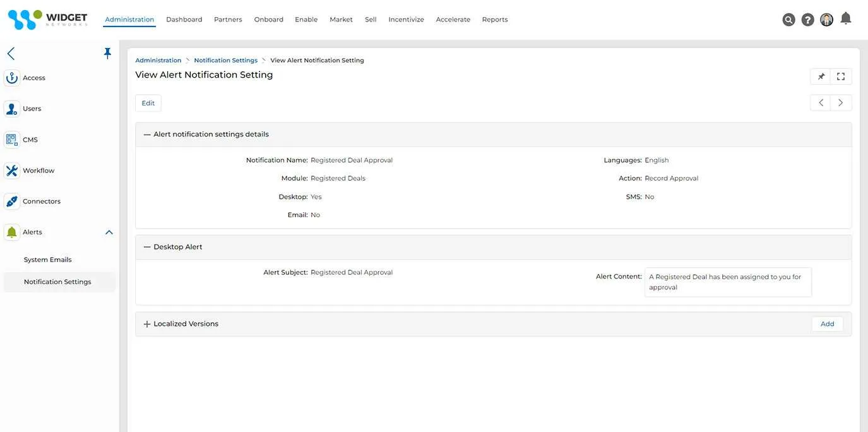Go to previous record arrow
Image resolution: width=868 pixels, height=432 pixels.
point(821,103)
